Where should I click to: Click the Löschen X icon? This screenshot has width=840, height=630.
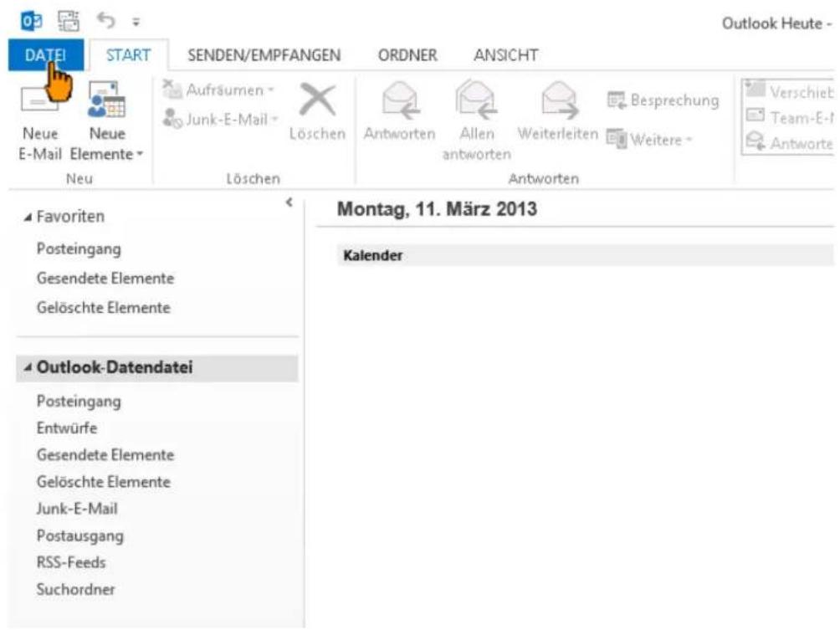point(317,100)
